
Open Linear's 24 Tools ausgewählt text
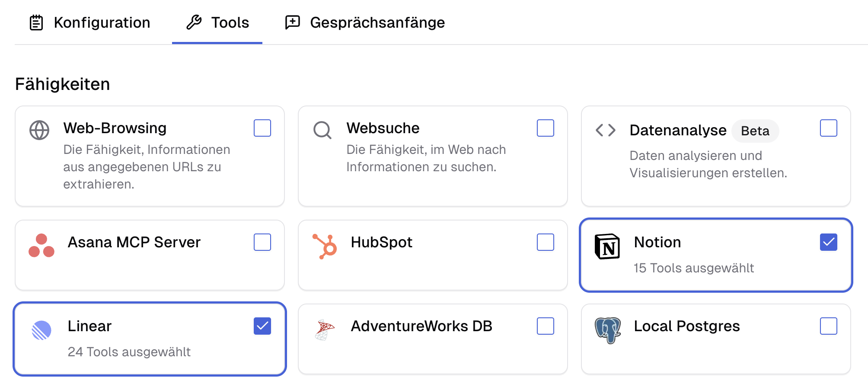coord(129,352)
